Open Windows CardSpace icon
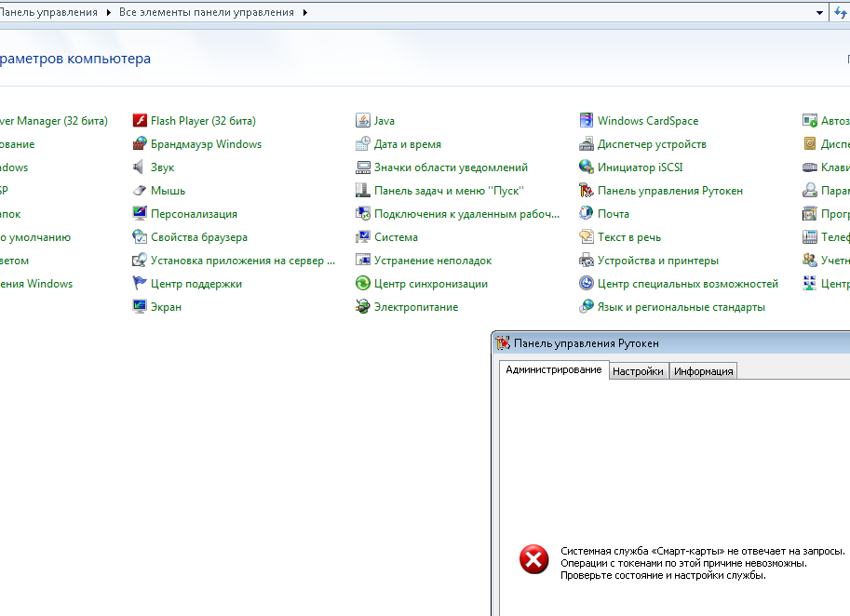850x616 pixels. coord(587,121)
